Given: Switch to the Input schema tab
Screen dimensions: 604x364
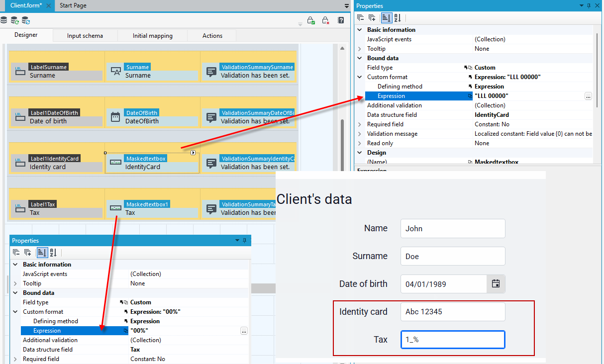Looking at the screenshot, I should (x=85, y=36).
